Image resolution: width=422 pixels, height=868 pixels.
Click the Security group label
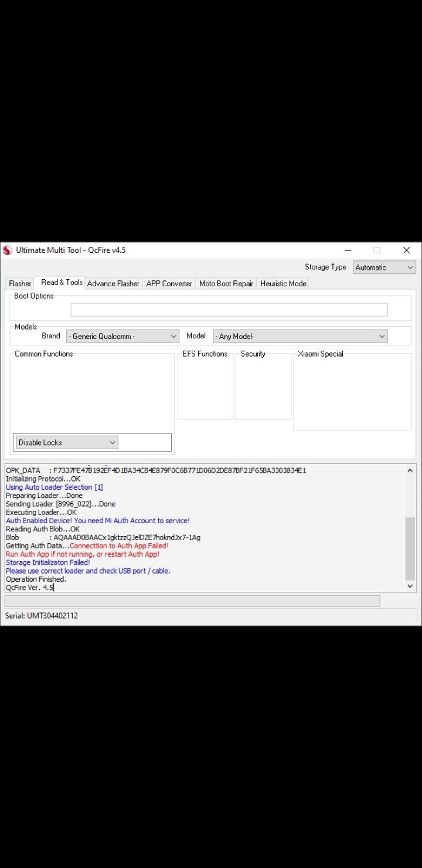pyautogui.click(x=253, y=354)
